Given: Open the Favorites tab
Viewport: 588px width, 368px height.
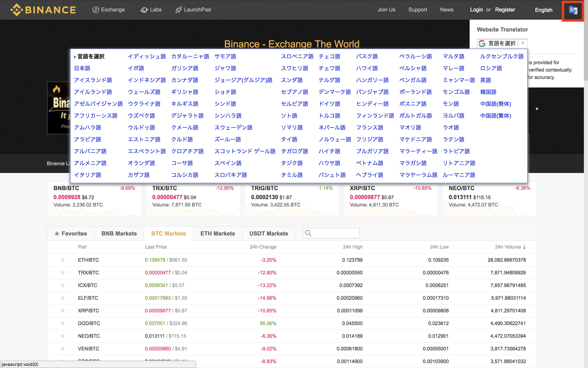Looking at the screenshot, I should 71,233.
